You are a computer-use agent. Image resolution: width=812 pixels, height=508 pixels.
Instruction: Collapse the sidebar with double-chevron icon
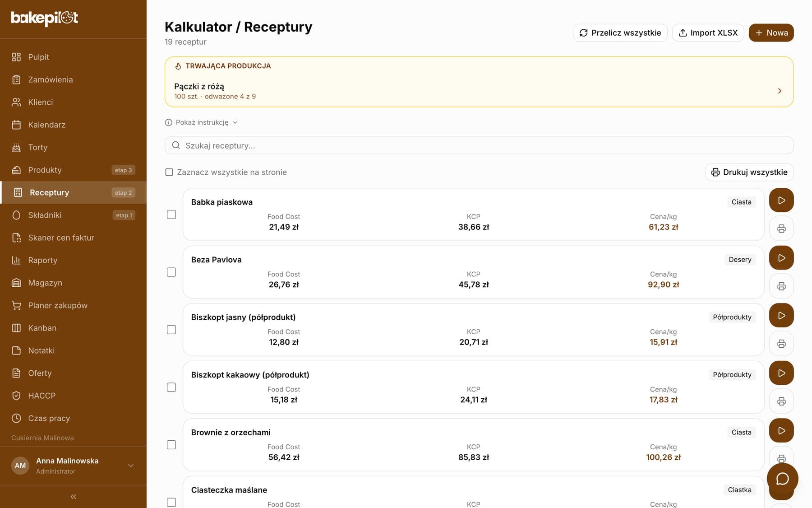(73, 497)
